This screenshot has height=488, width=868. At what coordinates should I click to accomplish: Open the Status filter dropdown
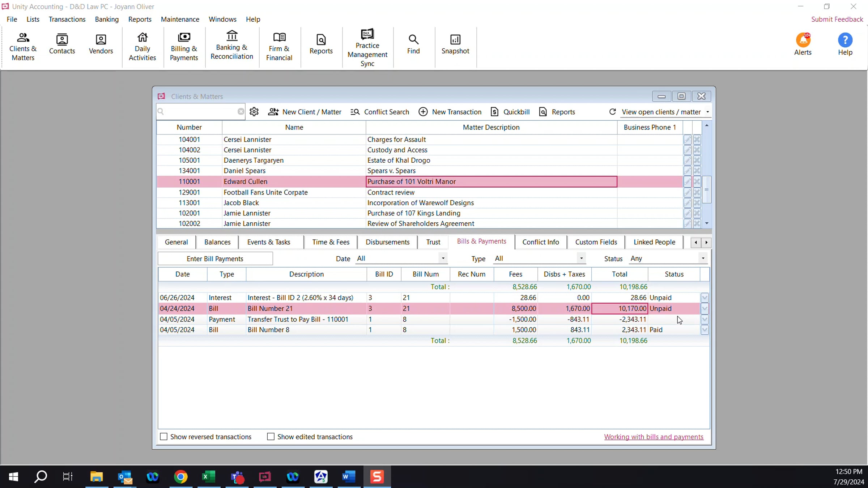(703, 258)
